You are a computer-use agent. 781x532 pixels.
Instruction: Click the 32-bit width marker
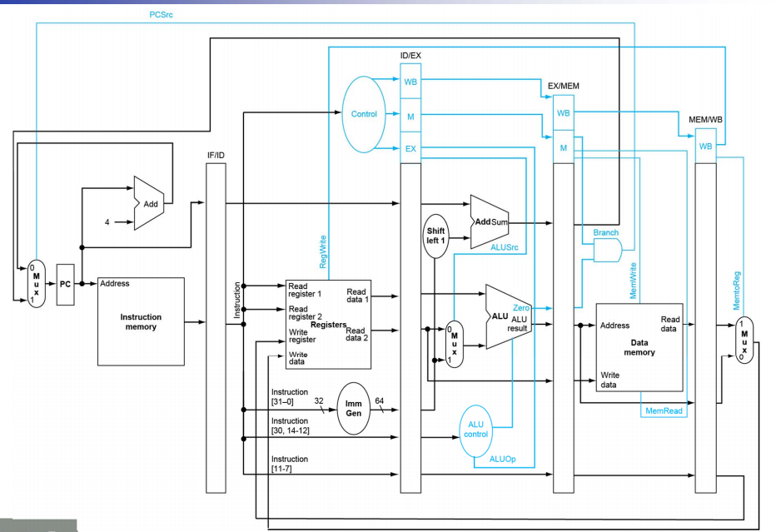[319, 401]
